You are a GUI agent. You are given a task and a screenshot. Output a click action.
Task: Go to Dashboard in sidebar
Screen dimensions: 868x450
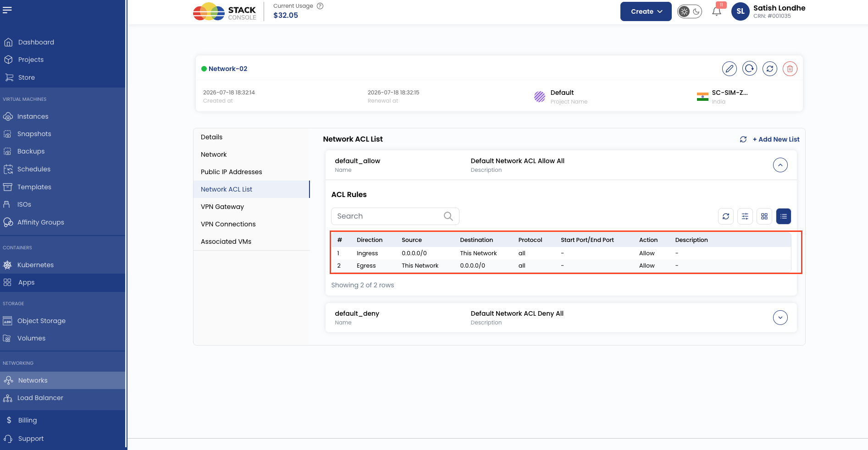pyautogui.click(x=62, y=42)
